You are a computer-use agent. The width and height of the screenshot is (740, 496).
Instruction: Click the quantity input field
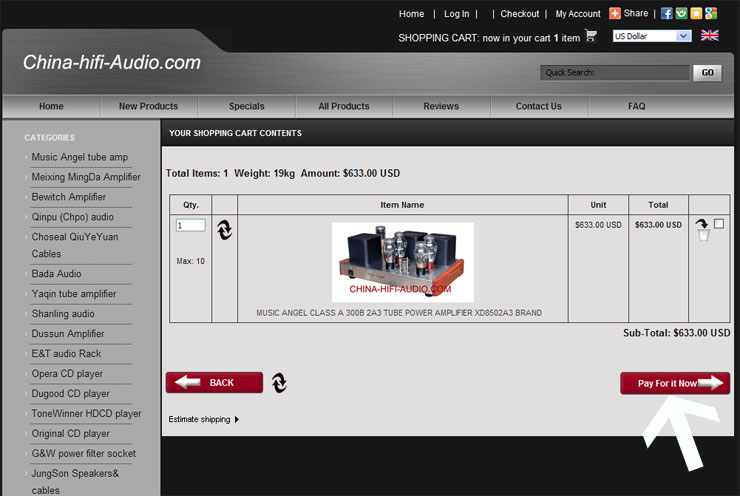tap(191, 225)
